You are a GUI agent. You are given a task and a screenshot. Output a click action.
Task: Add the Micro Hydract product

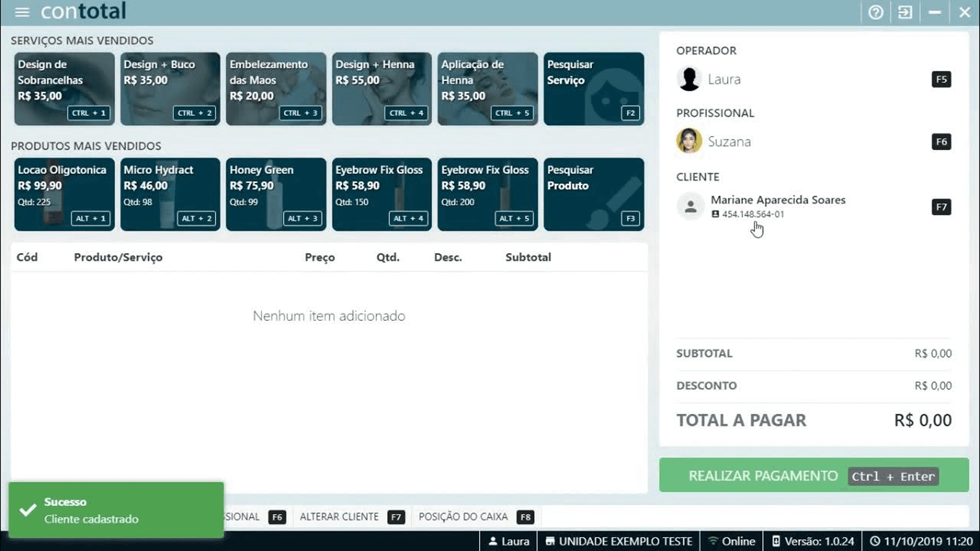(170, 194)
